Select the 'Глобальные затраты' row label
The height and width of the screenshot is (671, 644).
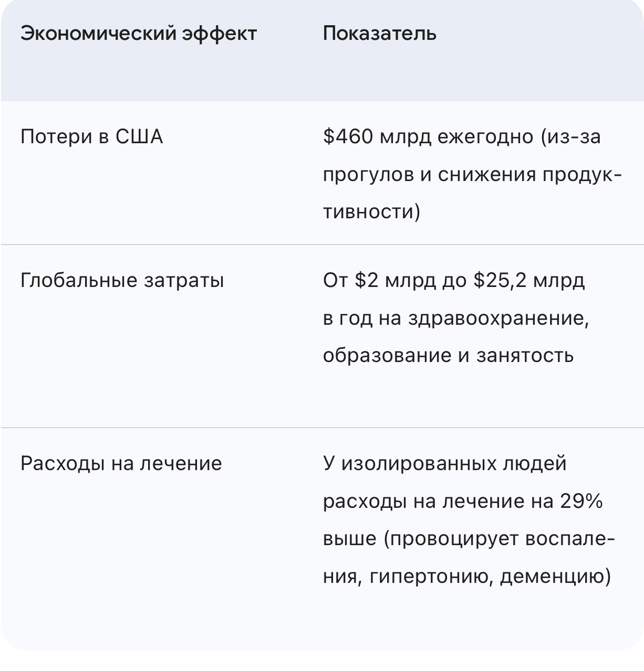coord(122,280)
